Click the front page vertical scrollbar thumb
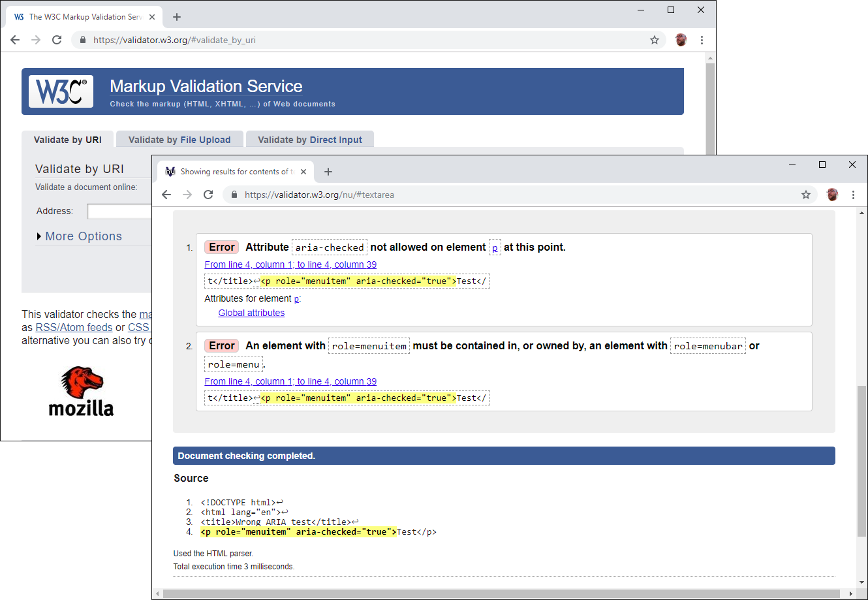Image resolution: width=868 pixels, height=600 pixels. point(862,461)
